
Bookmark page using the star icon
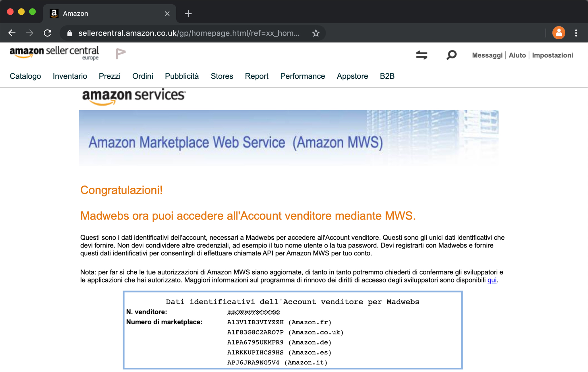pos(316,33)
